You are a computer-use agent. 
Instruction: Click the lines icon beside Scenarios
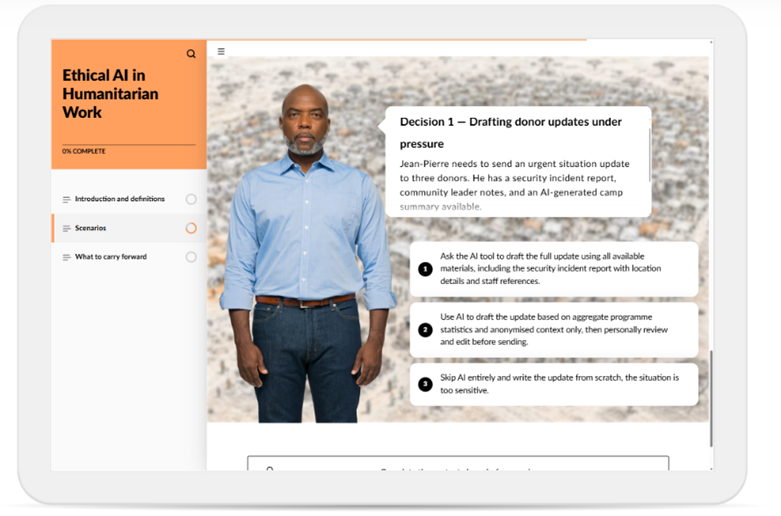coord(66,229)
